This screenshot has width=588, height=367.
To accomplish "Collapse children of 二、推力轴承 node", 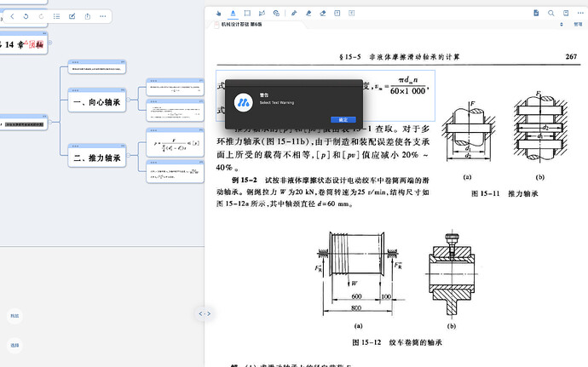I will click(x=128, y=155).
